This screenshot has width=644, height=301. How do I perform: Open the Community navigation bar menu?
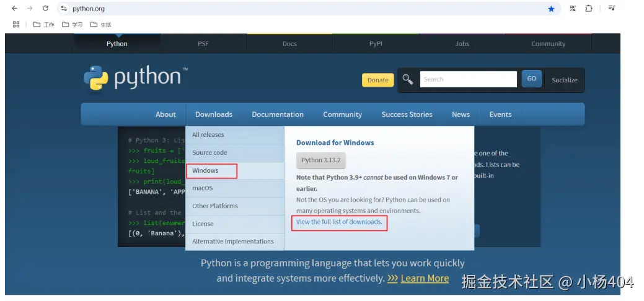click(343, 115)
